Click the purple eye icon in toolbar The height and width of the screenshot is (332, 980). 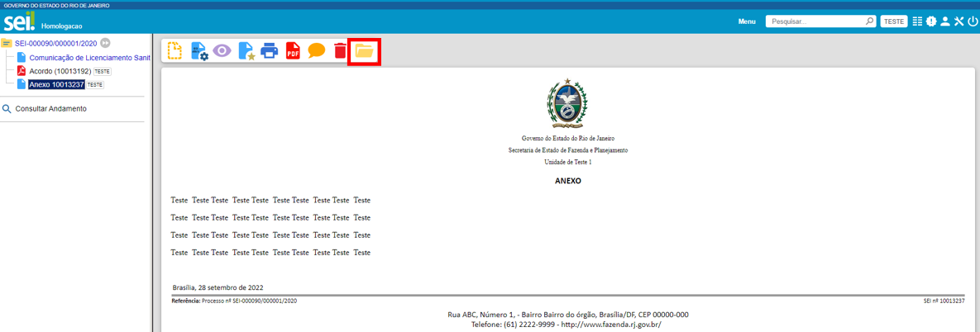tap(222, 51)
